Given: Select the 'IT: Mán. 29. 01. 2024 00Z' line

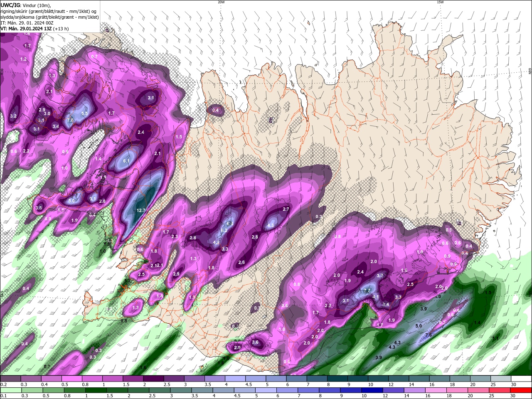Looking at the screenshot, I should point(27,23).
